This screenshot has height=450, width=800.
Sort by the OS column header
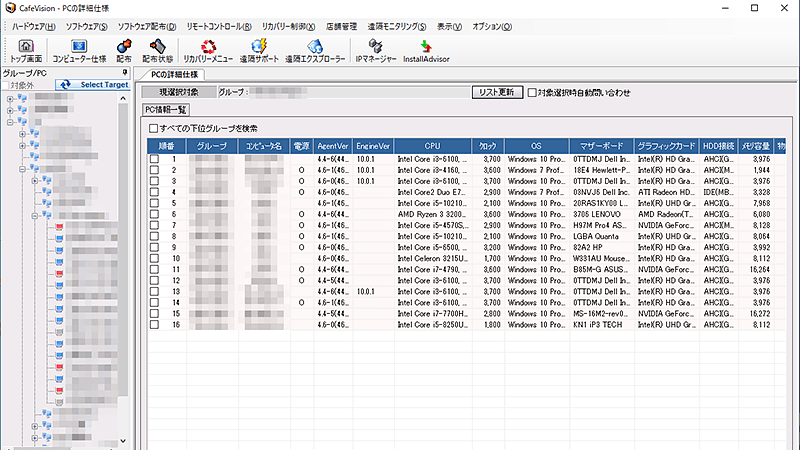pos(536,146)
